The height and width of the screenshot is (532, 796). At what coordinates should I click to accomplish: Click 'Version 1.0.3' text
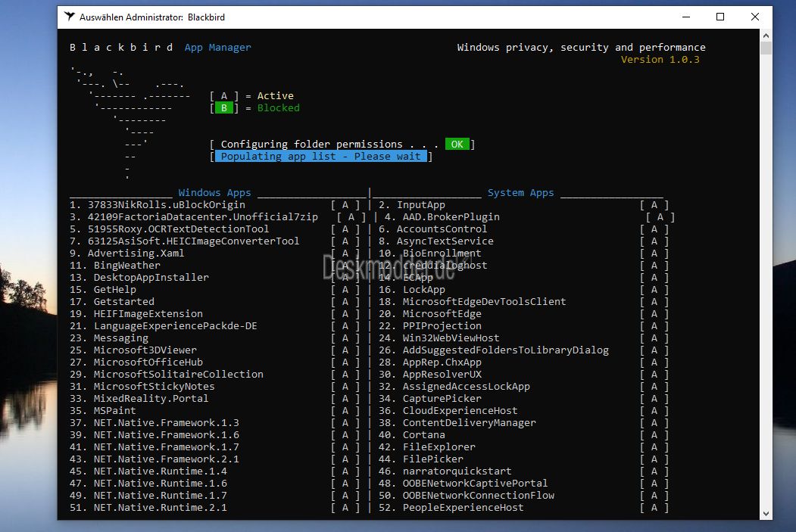660,59
